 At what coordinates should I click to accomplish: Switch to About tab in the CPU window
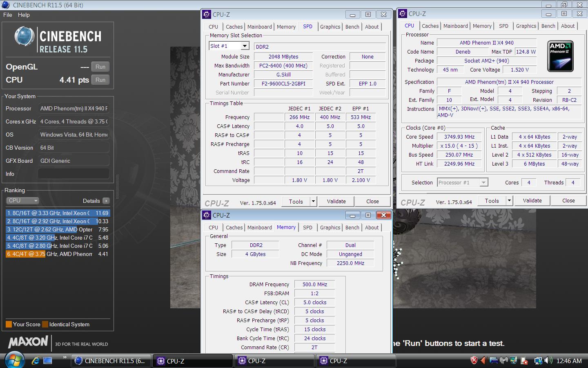click(568, 26)
